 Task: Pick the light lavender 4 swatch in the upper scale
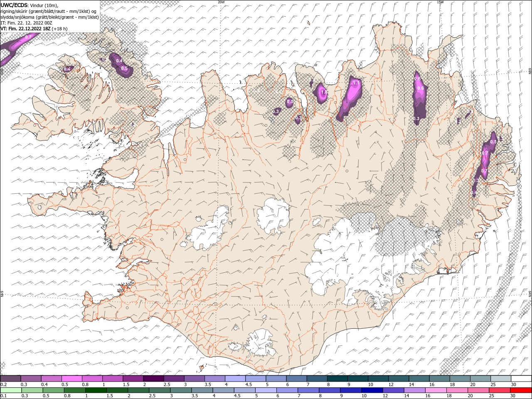click(x=235, y=379)
